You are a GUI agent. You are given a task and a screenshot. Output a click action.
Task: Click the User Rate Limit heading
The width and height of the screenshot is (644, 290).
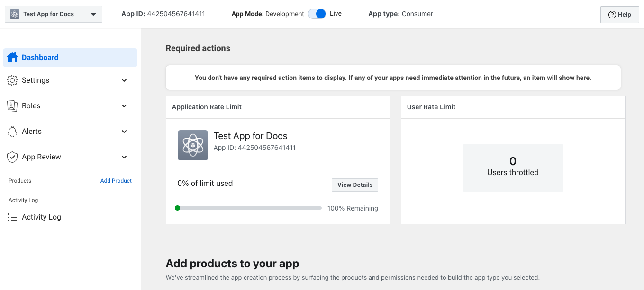pos(431,107)
